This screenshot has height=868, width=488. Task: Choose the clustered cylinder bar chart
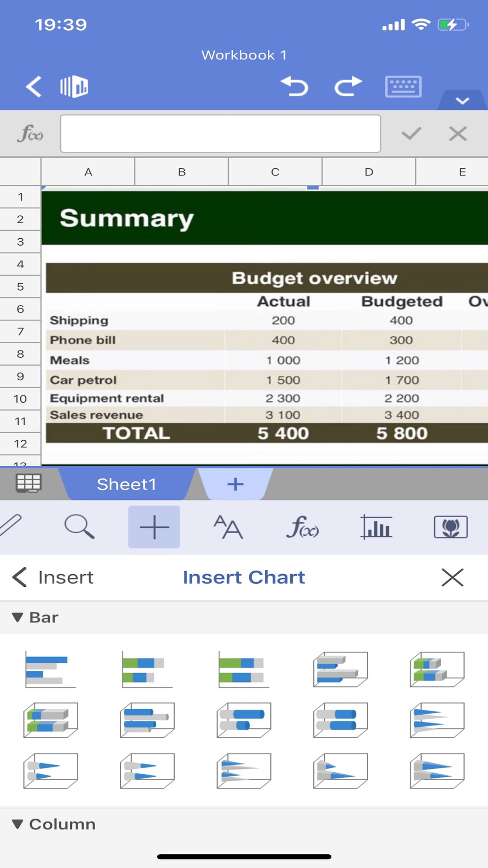tap(147, 720)
